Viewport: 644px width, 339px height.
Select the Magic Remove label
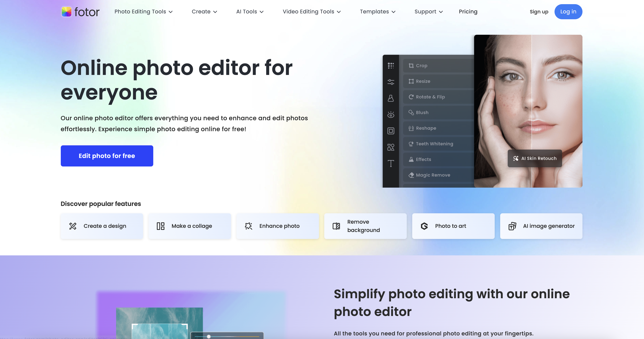433,175
